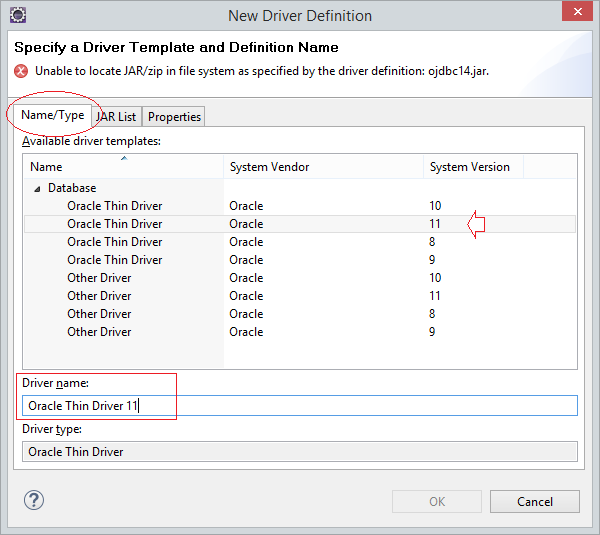Click the Available driver templates label
This screenshot has width=600, height=535.
[91, 141]
